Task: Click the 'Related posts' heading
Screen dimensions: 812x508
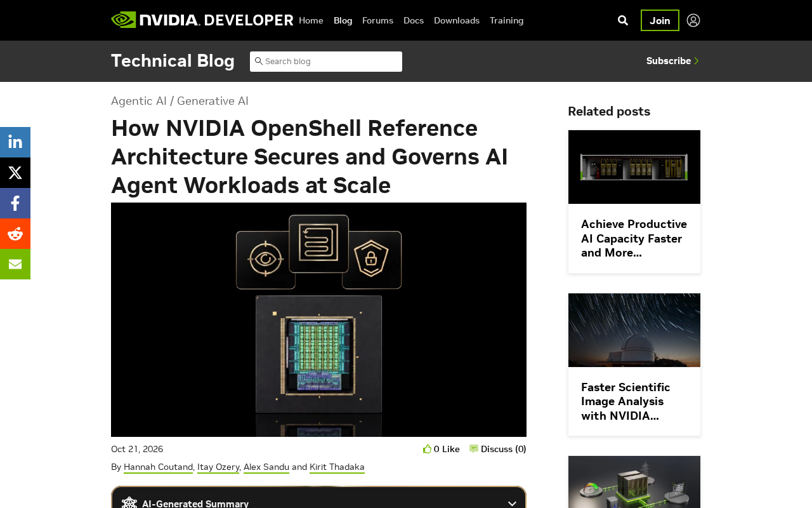Action: [609, 111]
